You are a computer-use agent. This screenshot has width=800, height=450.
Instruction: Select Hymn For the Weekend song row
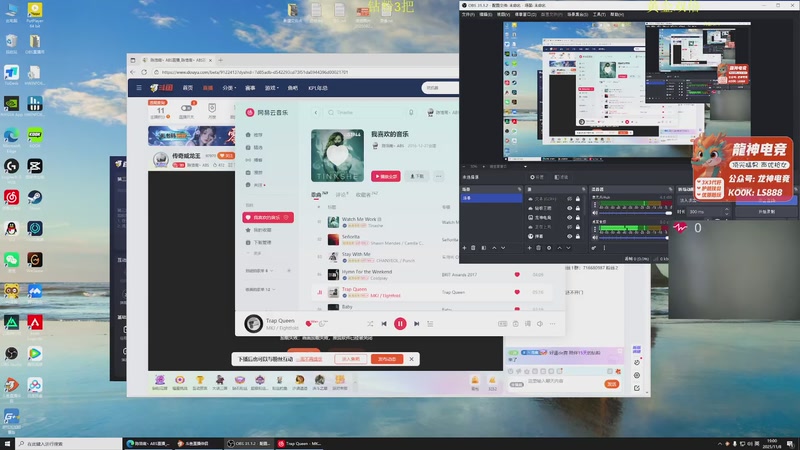(429, 274)
